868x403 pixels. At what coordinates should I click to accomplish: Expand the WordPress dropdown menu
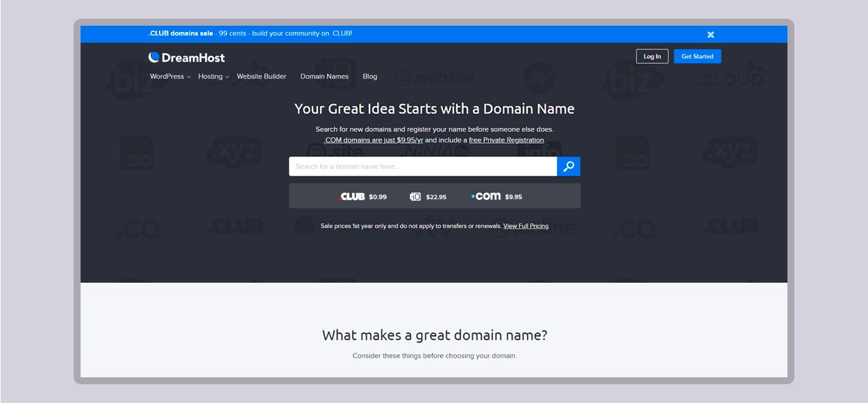170,76
